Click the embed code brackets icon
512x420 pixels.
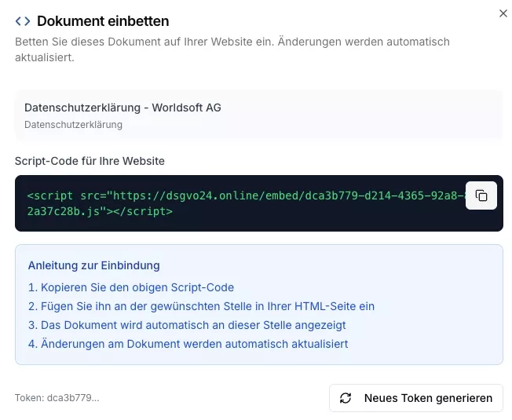(x=23, y=21)
